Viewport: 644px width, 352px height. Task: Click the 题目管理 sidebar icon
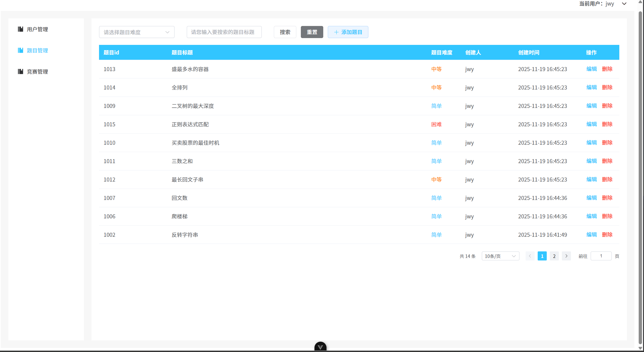pos(20,50)
